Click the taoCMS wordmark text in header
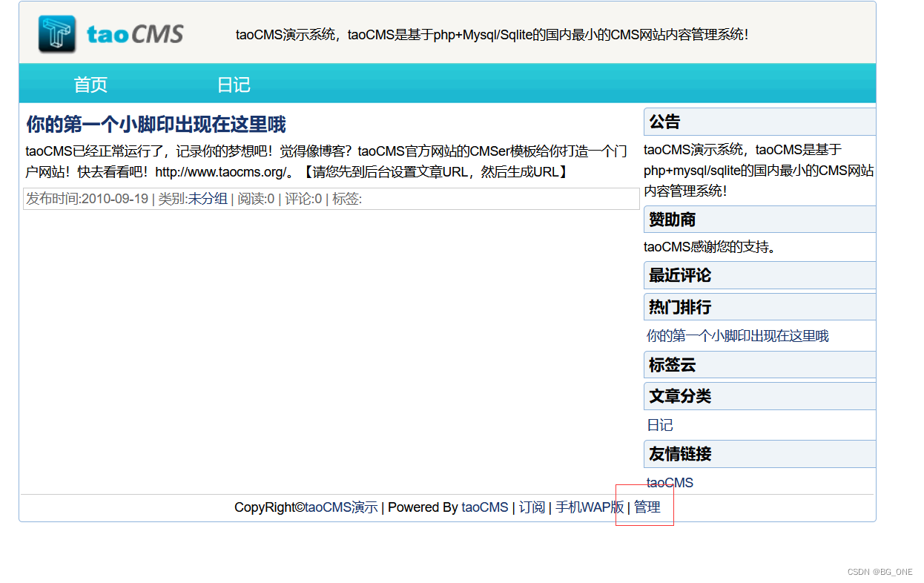The image size is (924, 583). [135, 34]
